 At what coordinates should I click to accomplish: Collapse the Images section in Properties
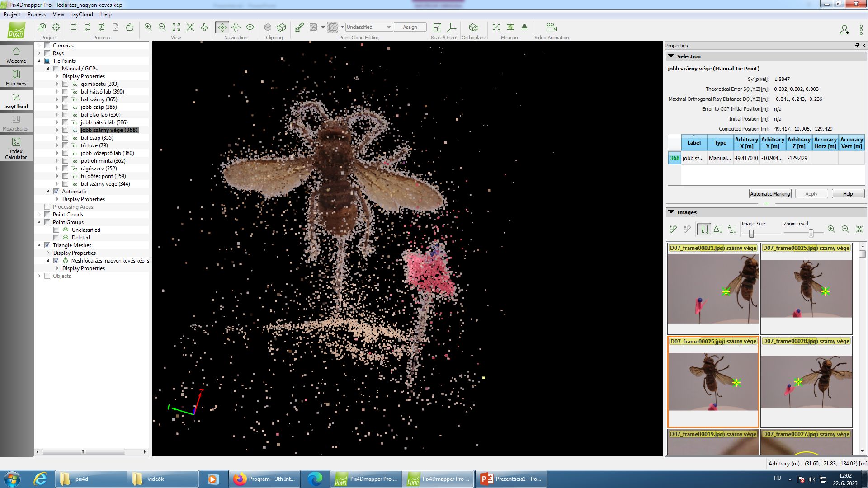671,212
